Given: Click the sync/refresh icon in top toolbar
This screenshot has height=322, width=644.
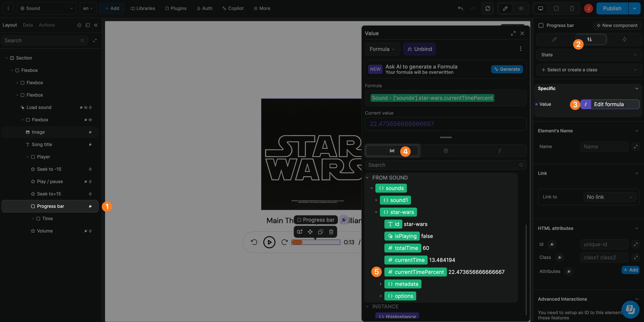Looking at the screenshot, I should pyautogui.click(x=488, y=8).
